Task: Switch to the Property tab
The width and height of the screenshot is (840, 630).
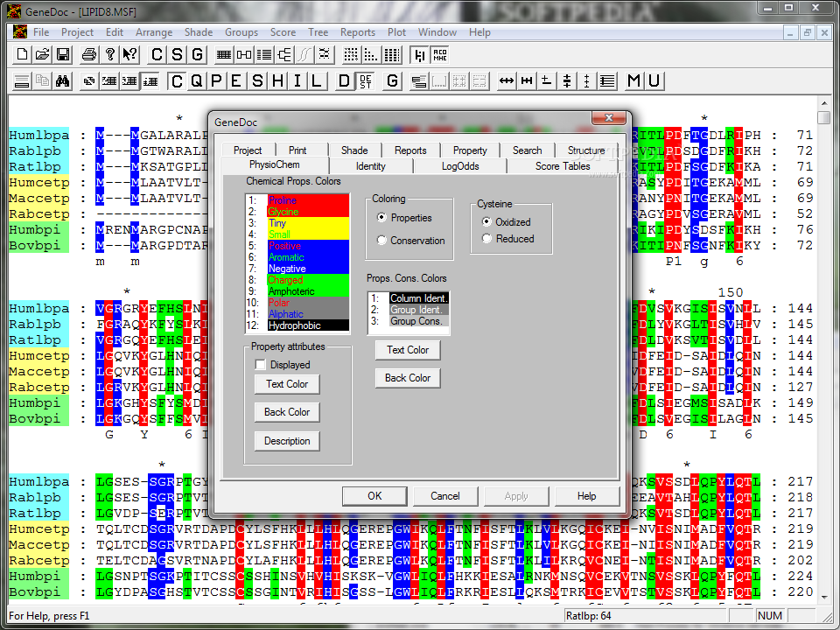Action: 470,150
